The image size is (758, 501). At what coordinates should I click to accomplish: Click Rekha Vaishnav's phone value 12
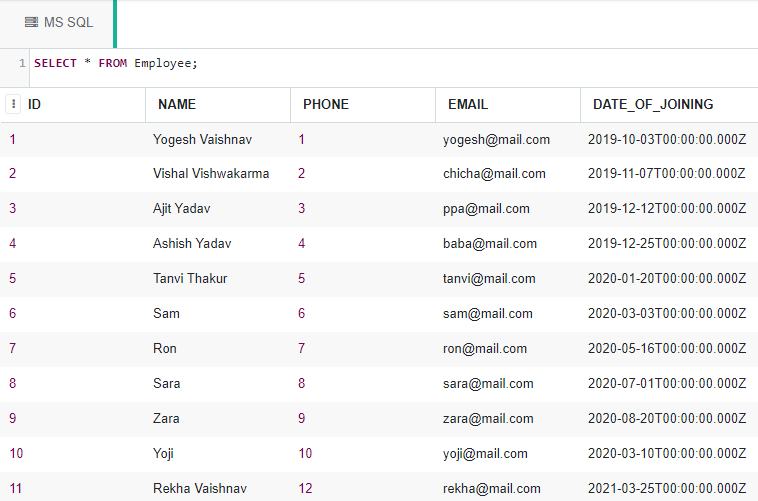click(x=305, y=488)
